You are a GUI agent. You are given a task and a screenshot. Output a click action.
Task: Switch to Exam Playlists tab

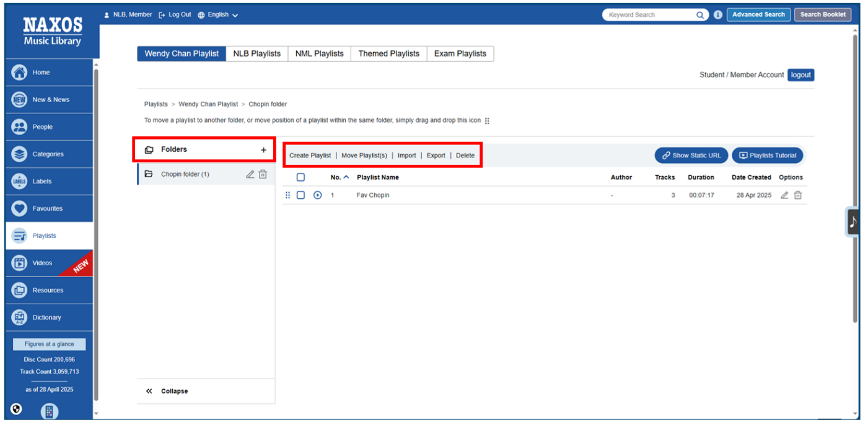(x=460, y=54)
